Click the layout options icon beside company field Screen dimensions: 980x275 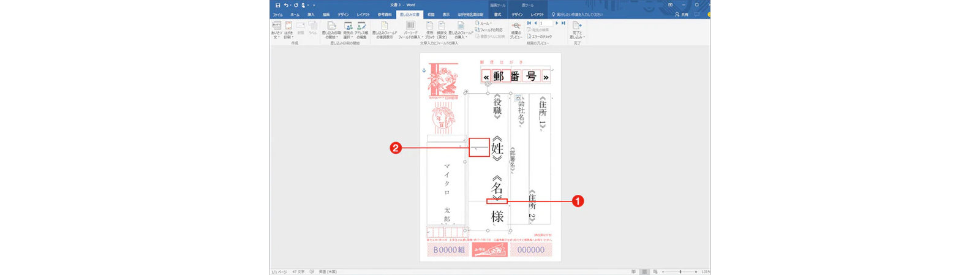(518, 97)
